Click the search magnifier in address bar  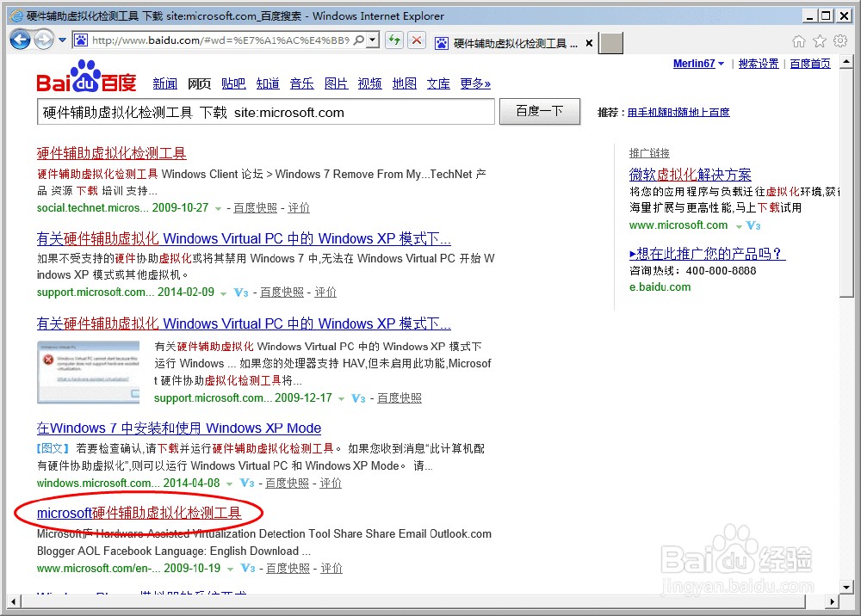pos(358,40)
